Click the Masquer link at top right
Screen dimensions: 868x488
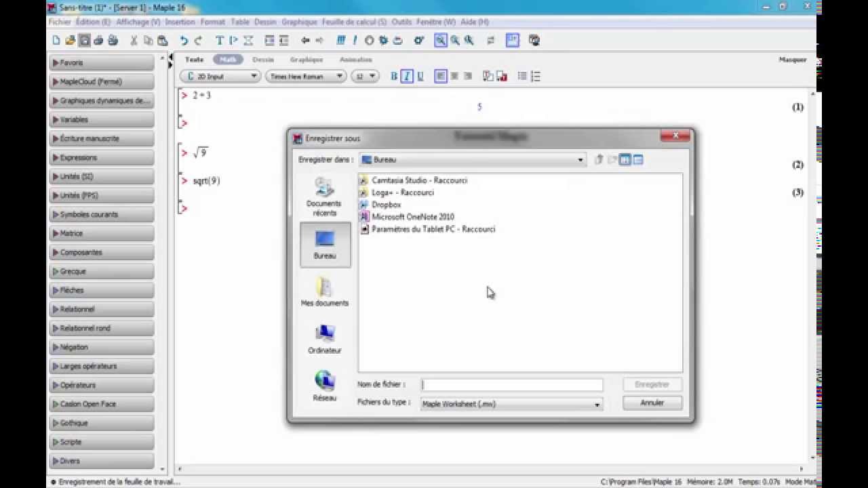792,60
